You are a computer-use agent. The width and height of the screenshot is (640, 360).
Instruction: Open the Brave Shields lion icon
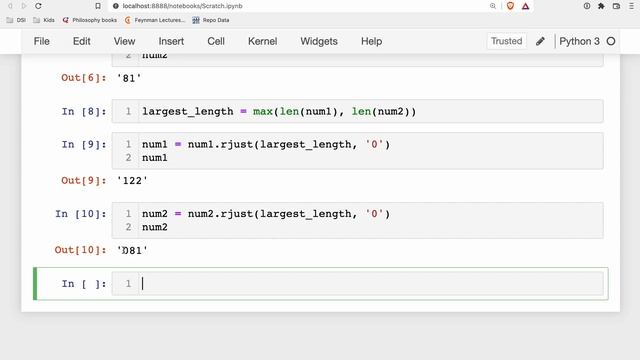pyautogui.click(x=510, y=6)
